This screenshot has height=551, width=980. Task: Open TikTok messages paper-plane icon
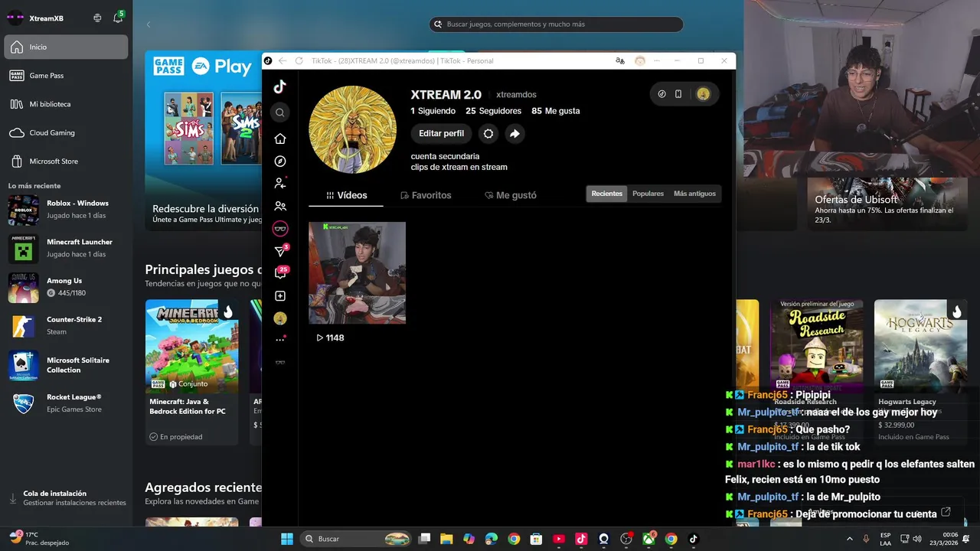point(280,251)
